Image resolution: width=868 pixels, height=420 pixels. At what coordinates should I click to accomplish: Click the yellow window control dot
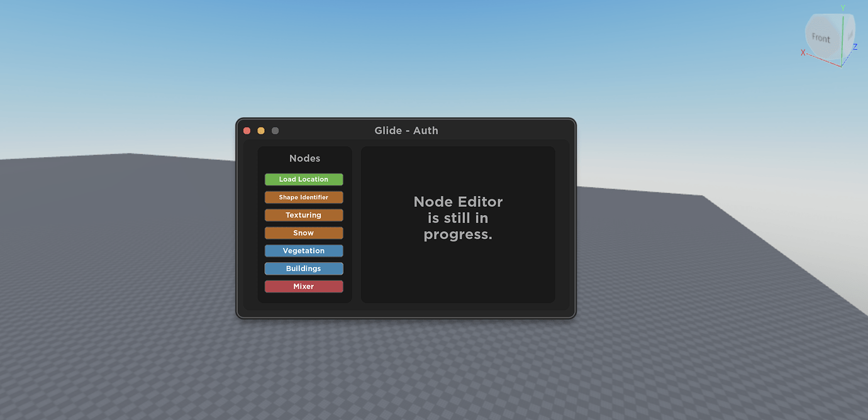pos(260,130)
